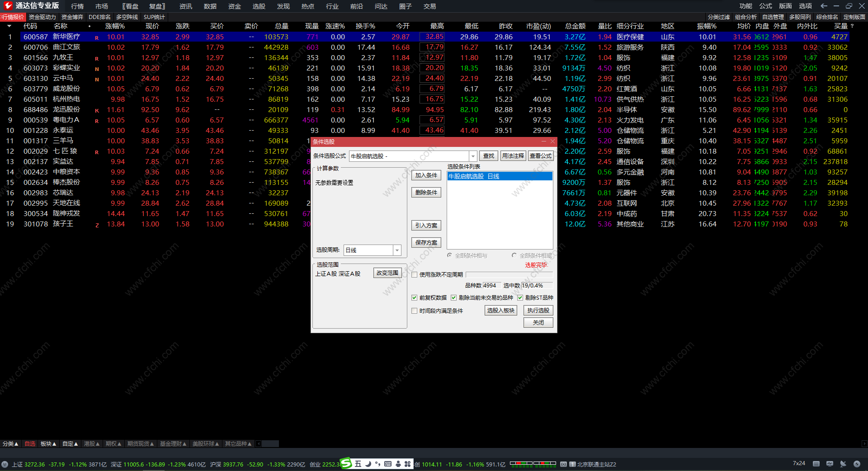Click the column header dropdown triangle icon

(x=9, y=26)
